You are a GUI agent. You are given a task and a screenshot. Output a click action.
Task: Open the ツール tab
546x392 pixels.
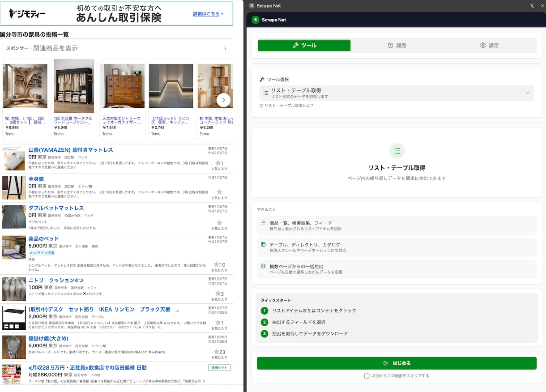304,45
